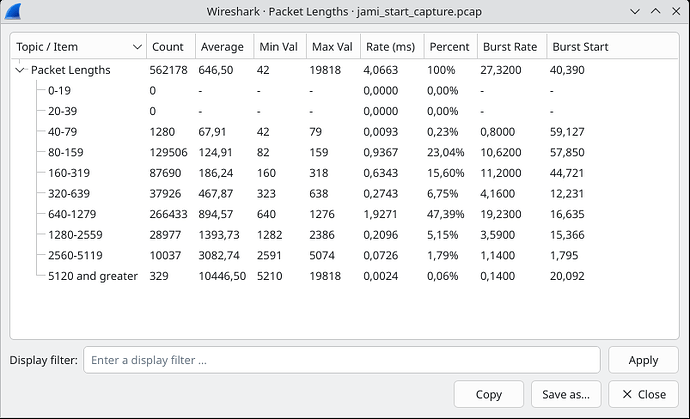Click the burst rate 19,2300
The image size is (690, 419).
tap(501, 214)
